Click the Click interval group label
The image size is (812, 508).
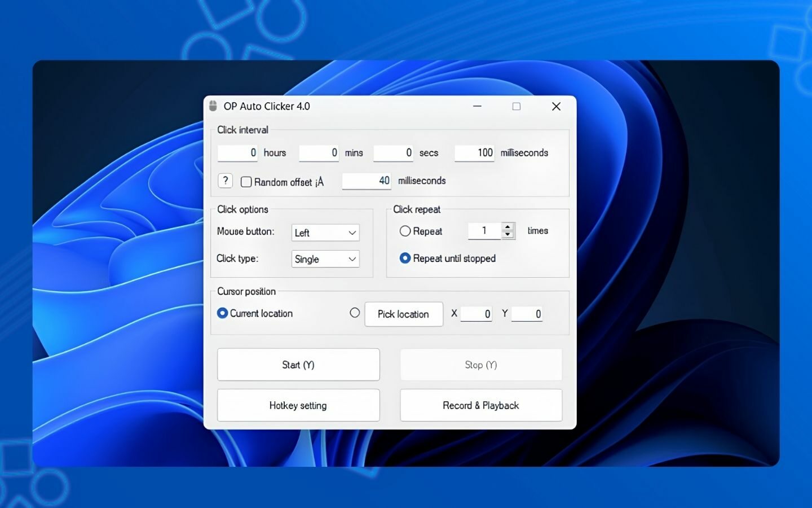242,130
